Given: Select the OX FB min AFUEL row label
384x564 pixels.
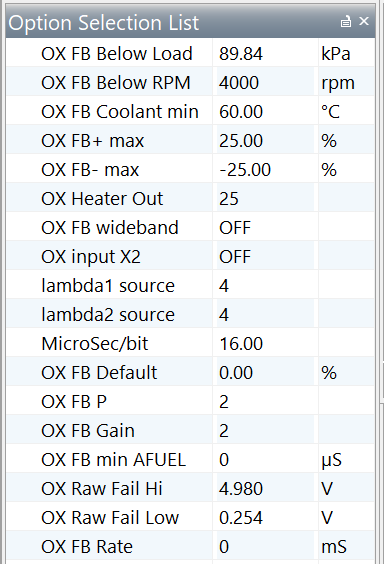Looking at the screenshot, I should 114,460.
